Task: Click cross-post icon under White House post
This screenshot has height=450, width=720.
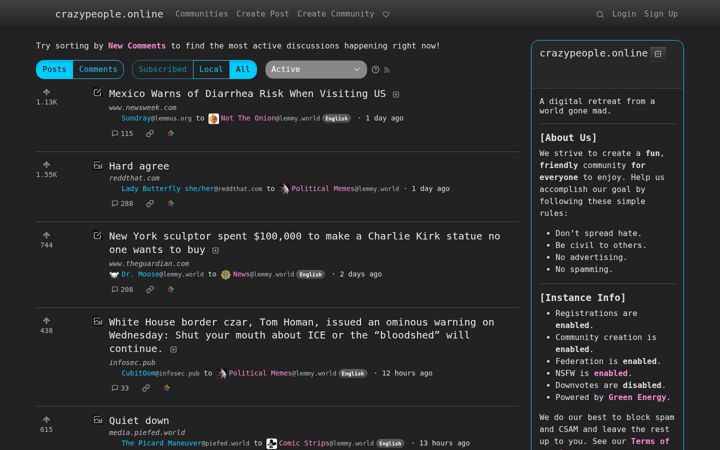Action: (167, 388)
